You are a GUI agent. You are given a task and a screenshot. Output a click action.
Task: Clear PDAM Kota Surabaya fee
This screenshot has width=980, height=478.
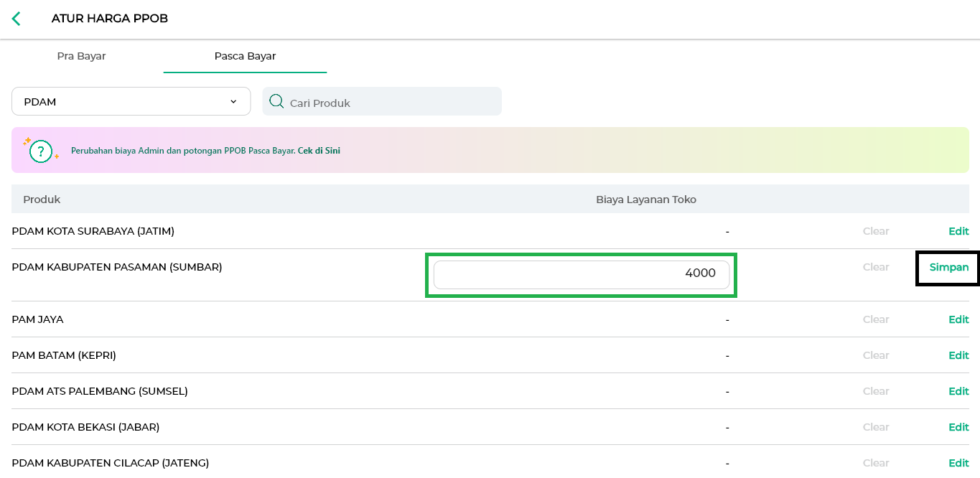875,231
